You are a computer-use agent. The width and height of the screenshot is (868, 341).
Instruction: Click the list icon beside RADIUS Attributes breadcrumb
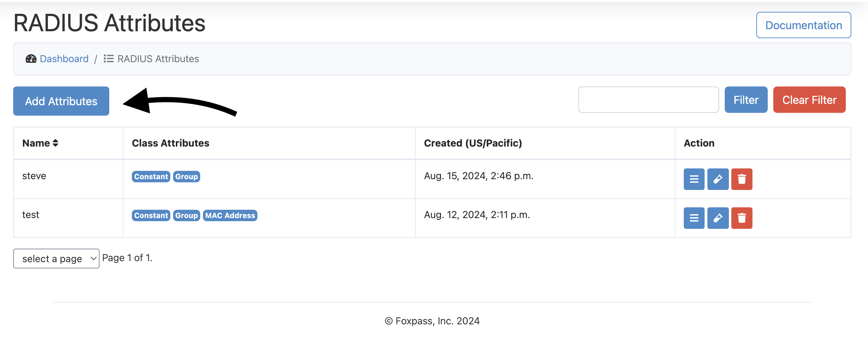click(x=109, y=59)
